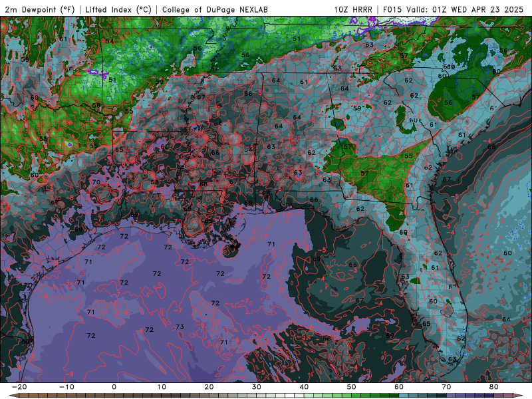Screen dimensions: 532x399
Task: Click the 54 dewpoint value on the map
Action: click(x=110, y=41)
